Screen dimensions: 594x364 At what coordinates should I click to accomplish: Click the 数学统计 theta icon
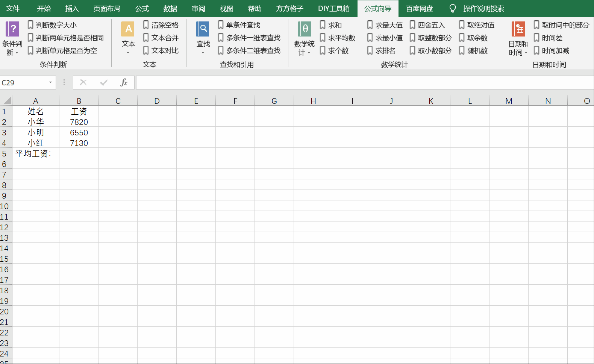tap(304, 29)
